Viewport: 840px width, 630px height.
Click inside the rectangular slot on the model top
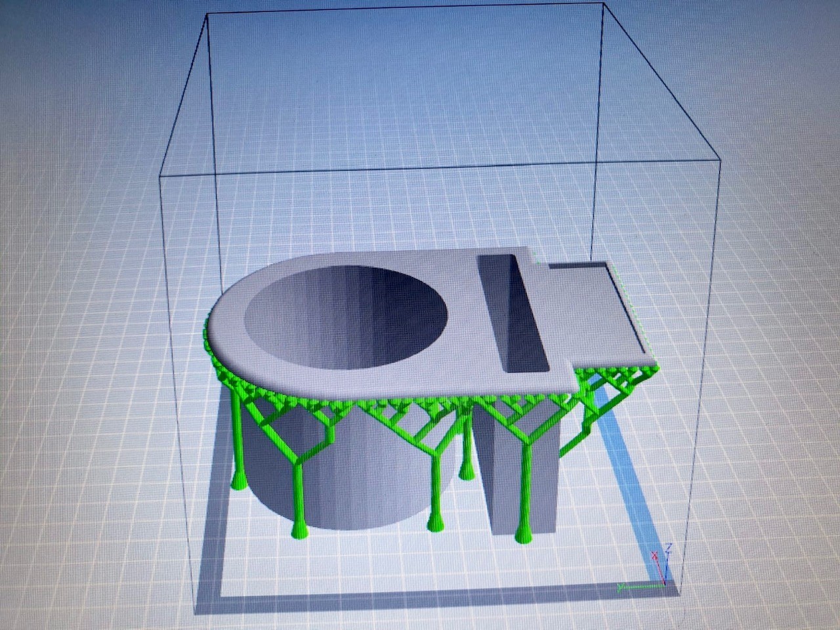click(512, 312)
